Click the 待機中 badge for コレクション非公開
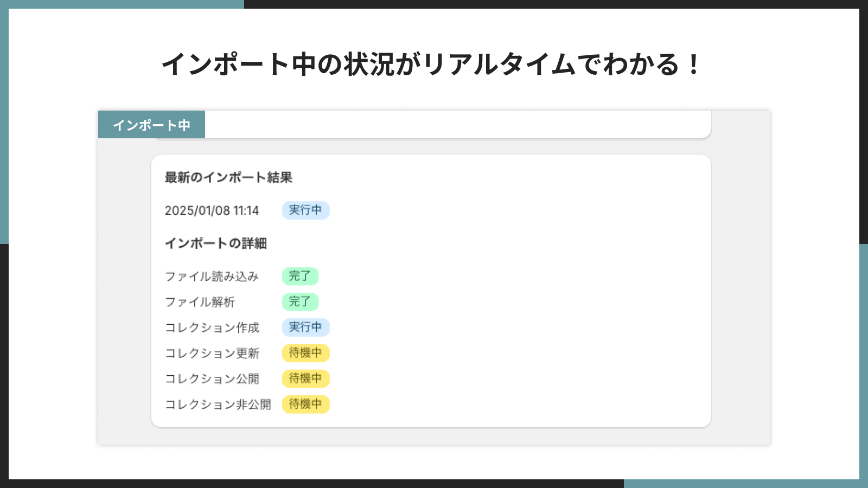868x488 pixels. click(305, 404)
